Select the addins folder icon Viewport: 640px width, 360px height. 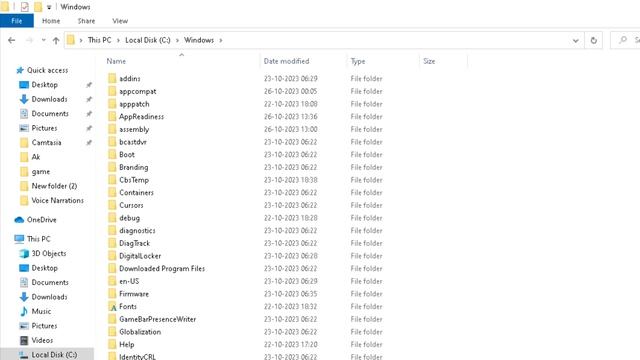click(x=112, y=78)
